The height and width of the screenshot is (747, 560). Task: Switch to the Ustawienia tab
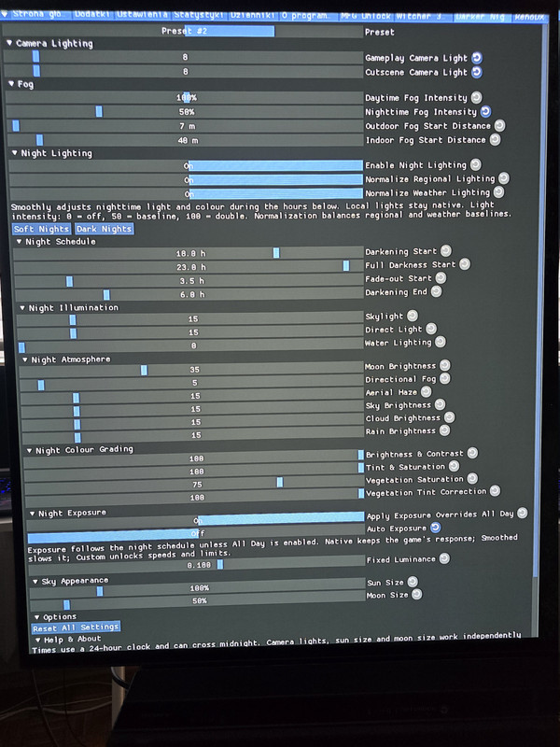142,15
